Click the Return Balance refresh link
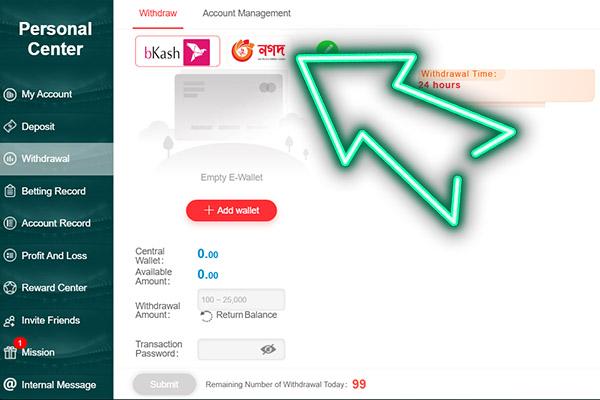Screen dimensions: 600x400 pos(239,315)
